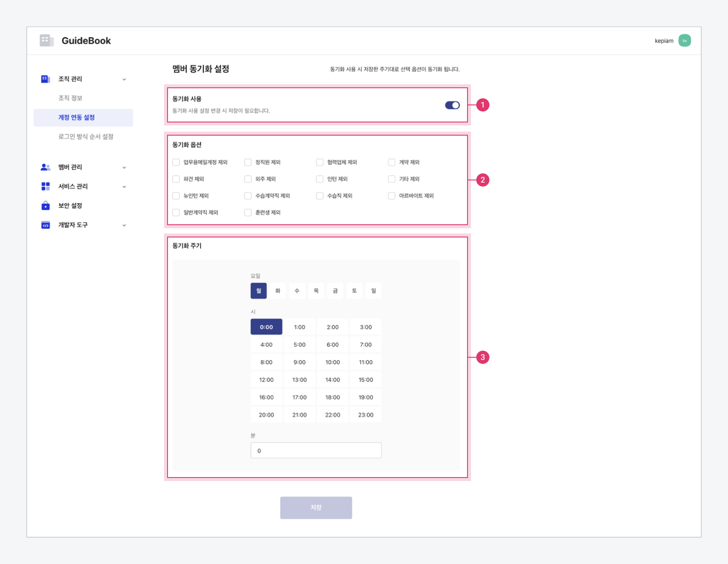Choose the 18:00 hour slot
The width and height of the screenshot is (728, 564).
[332, 397]
